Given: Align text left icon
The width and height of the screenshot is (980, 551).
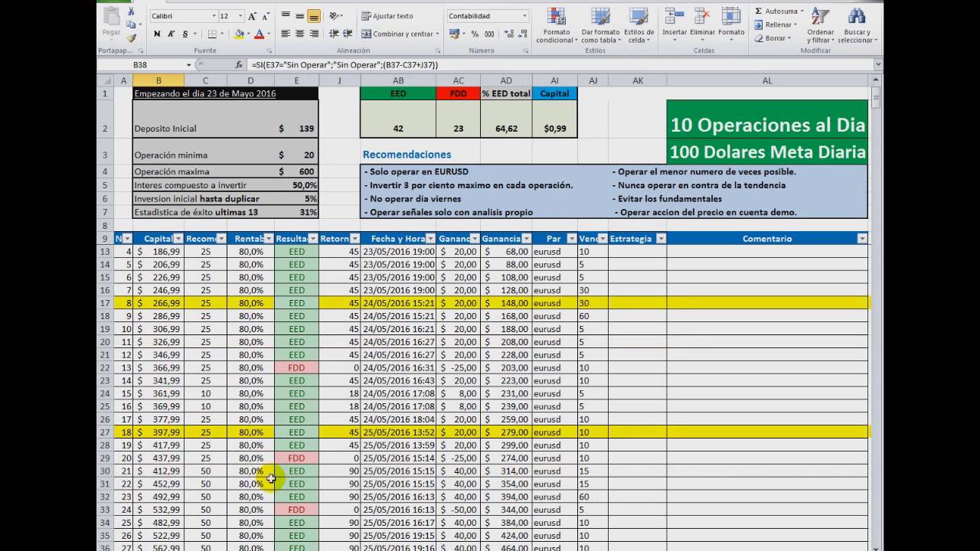Looking at the screenshot, I should point(286,34).
